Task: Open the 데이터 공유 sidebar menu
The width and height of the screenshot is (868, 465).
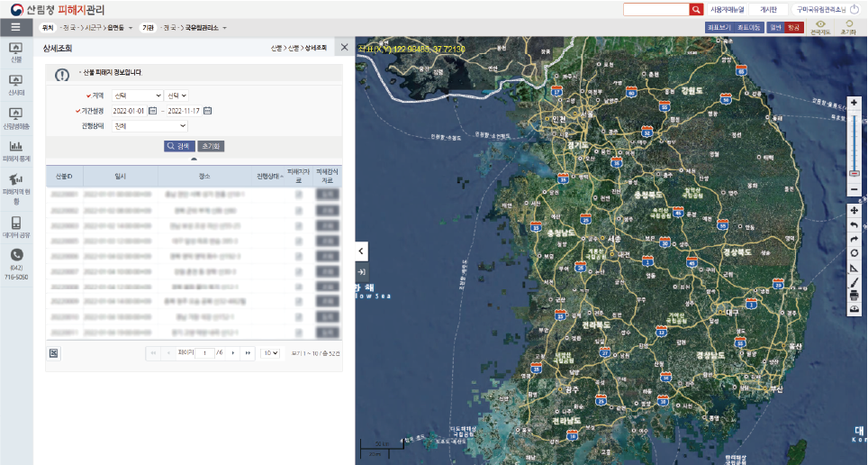Action: [16, 227]
